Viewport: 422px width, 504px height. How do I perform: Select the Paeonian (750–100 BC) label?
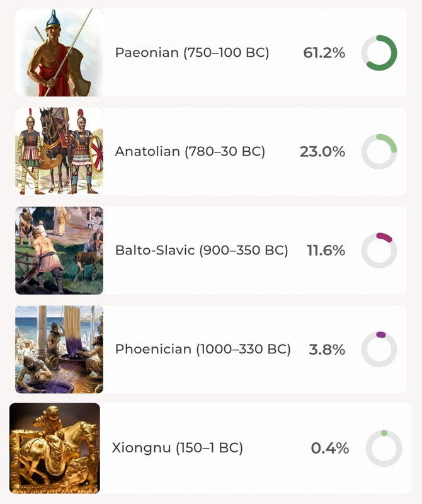192,53
